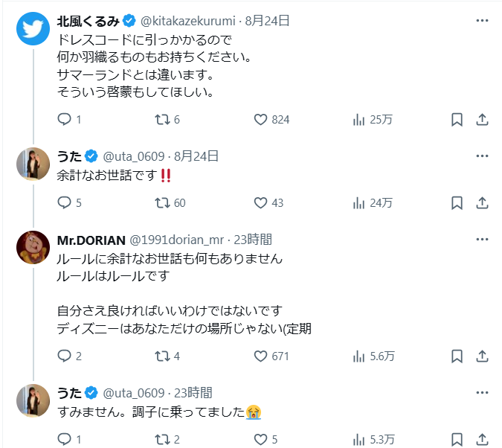The width and height of the screenshot is (502, 448).
Task: Bookmark Mr.DORIAN's rule tweet
Action: click(457, 356)
